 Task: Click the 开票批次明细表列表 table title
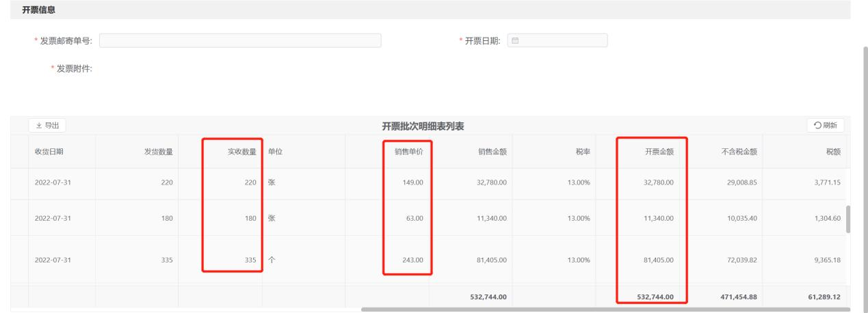click(x=423, y=126)
